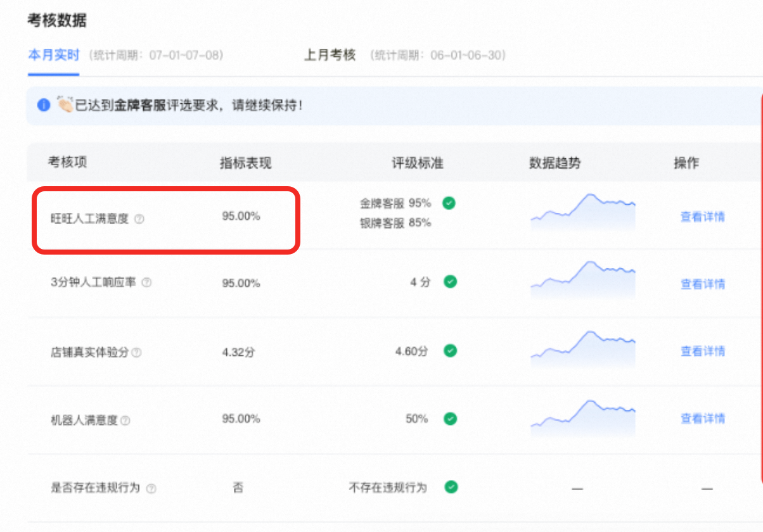763x532 pixels.
Task: Click the 旺旺人工满意度 row label
Action: [x=89, y=219]
